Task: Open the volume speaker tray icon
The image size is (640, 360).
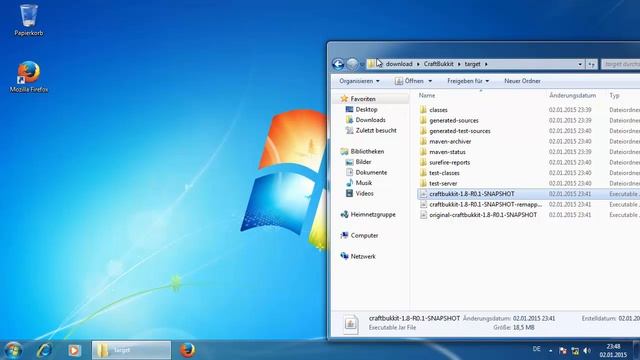Action: tap(587, 351)
